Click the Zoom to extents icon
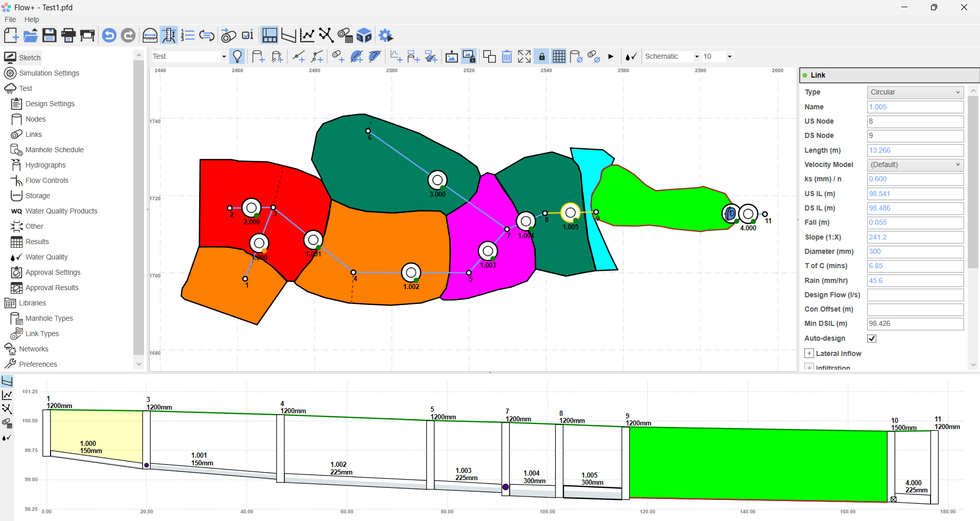This screenshot has width=980, height=521. coord(524,57)
